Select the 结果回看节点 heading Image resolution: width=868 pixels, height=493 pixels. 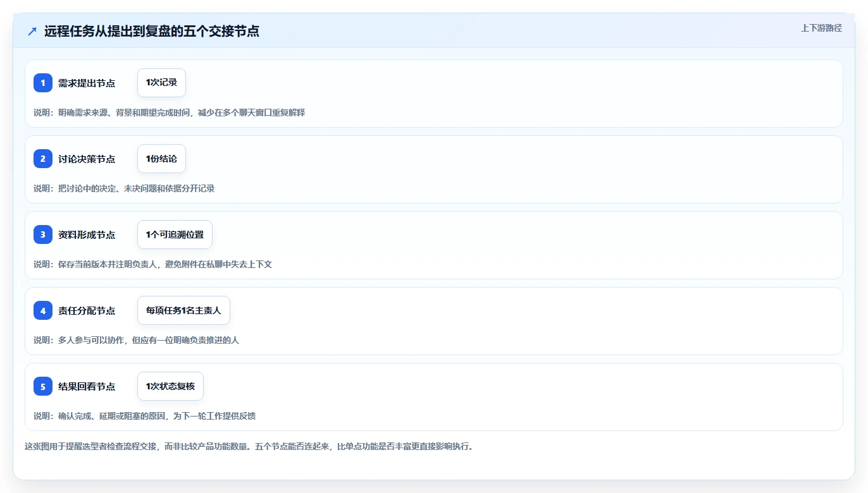pyautogui.click(x=87, y=386)
